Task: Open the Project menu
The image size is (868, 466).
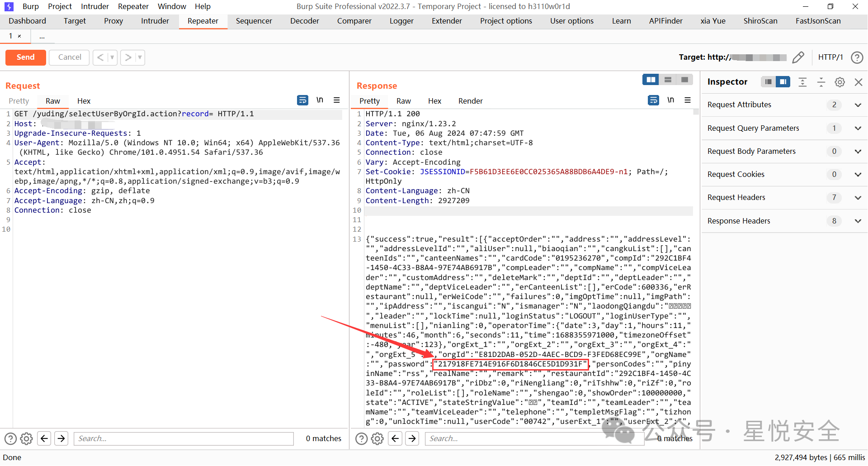Action: pyautogui.click(x=60, y=6)
